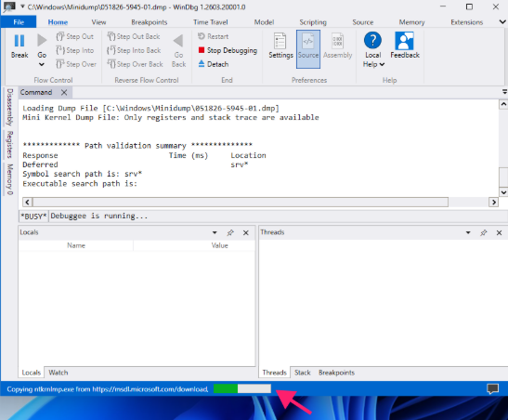Screen dimensions: 508x420
Task: Switch to the Breakpoints ribbon tab
Action: tap(149, 22)
